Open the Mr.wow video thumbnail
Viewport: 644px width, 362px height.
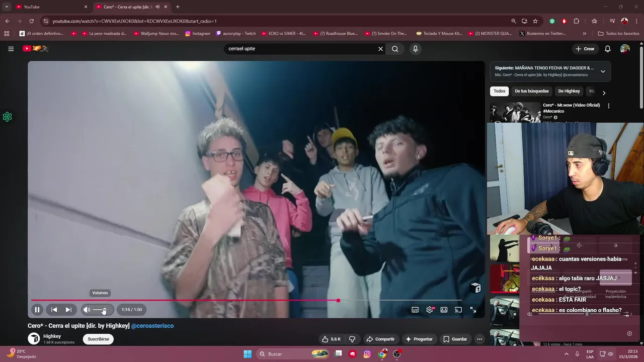515,112
